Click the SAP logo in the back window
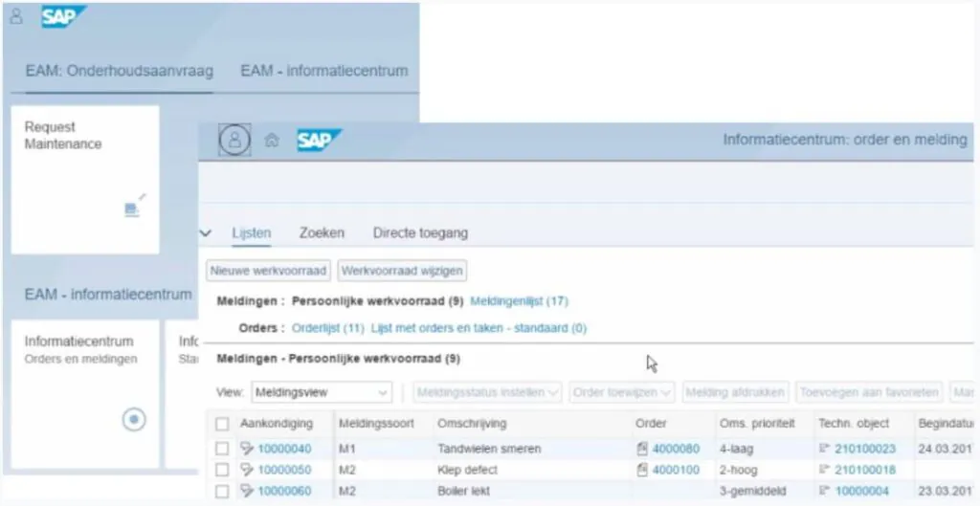This screenshot has height=506, width=980. [x=63, y=16]
